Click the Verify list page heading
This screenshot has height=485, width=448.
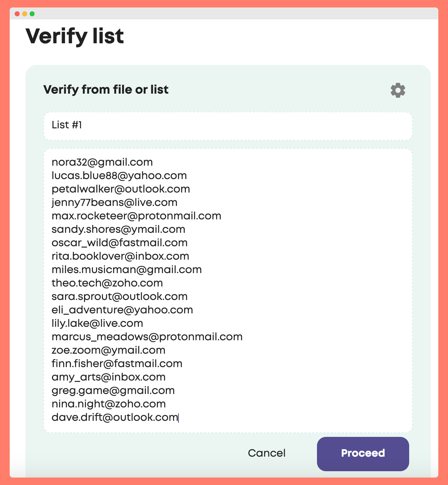point(75,36)
